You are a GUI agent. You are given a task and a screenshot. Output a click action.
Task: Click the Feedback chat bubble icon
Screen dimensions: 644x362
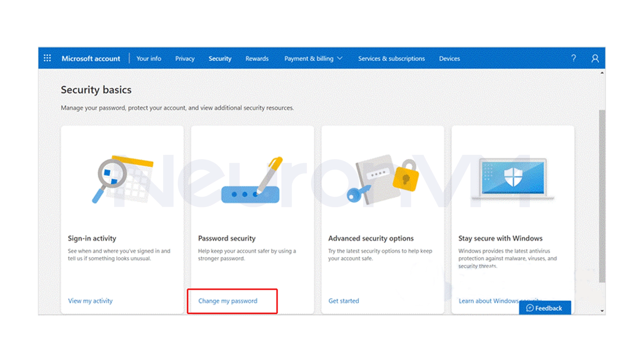click(x=530, y=308)
